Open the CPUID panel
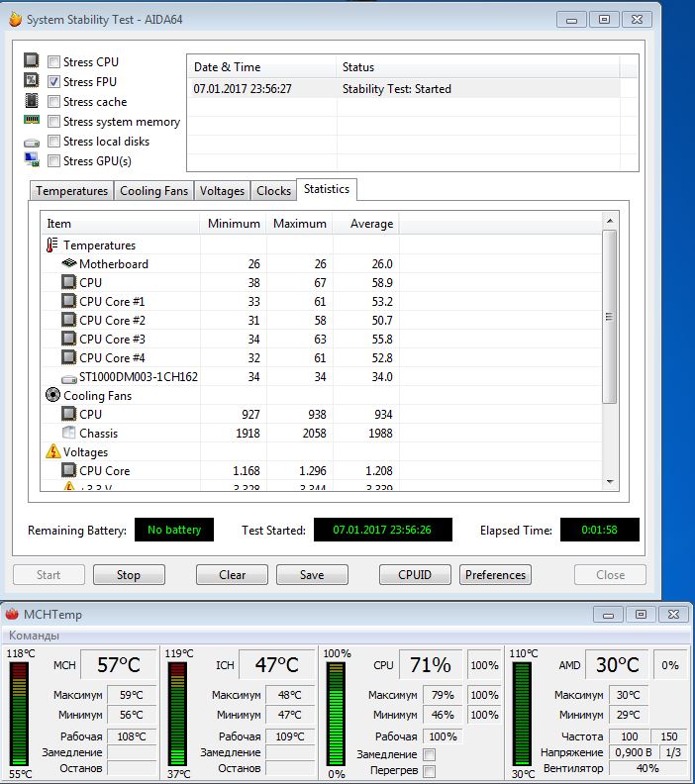 click(x=415, y=575)
